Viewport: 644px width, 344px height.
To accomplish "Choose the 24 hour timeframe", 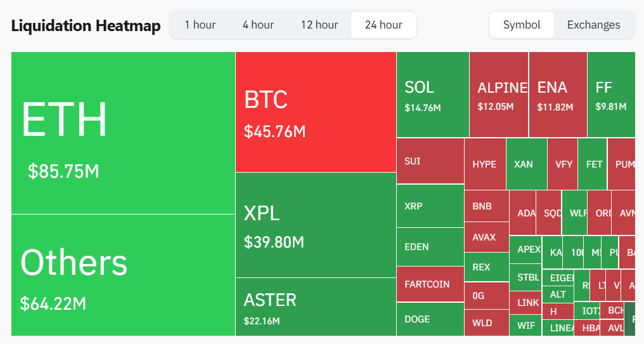I will [383, 25].
